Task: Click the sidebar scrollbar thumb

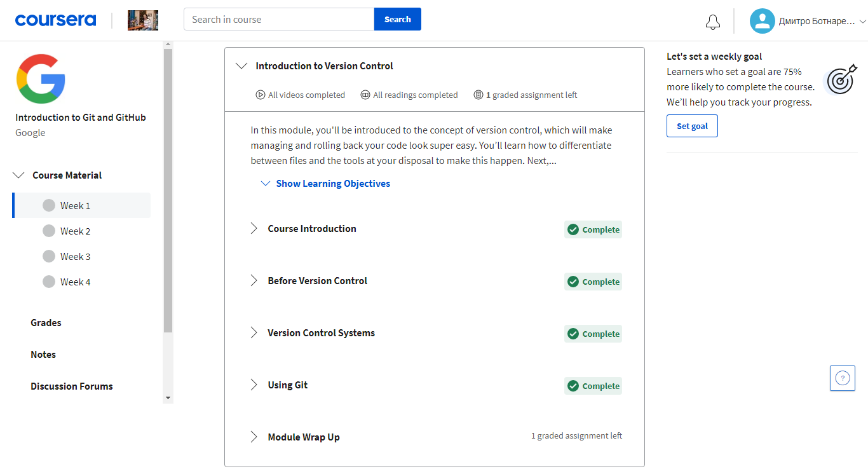Action: coord(168,191)
